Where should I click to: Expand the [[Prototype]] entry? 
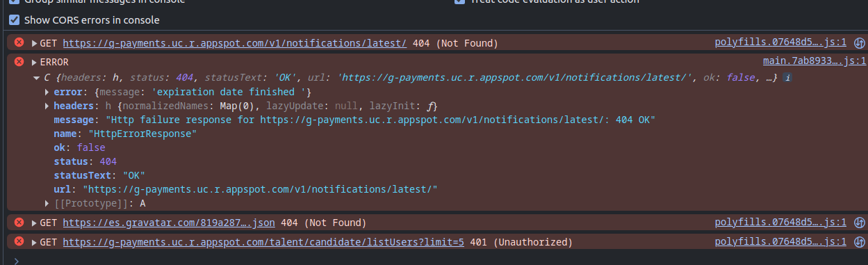click(x=47, y=203)
